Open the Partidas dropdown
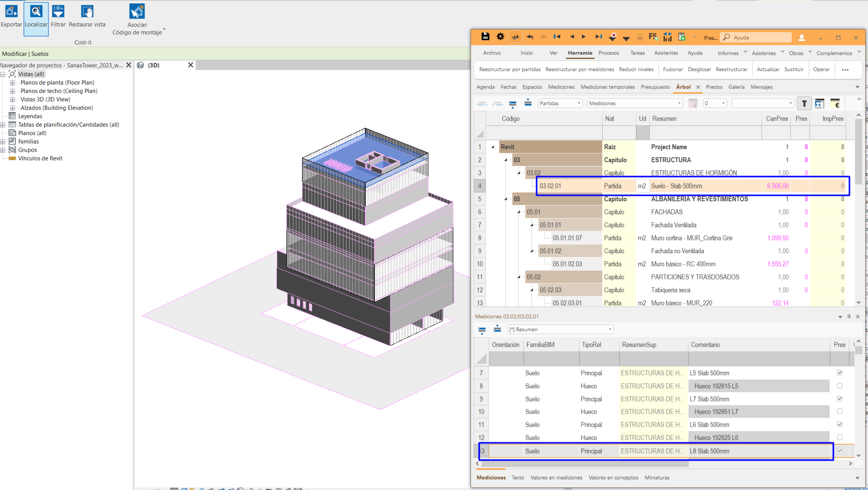The image size is (868, 490). tap(560, 103)
